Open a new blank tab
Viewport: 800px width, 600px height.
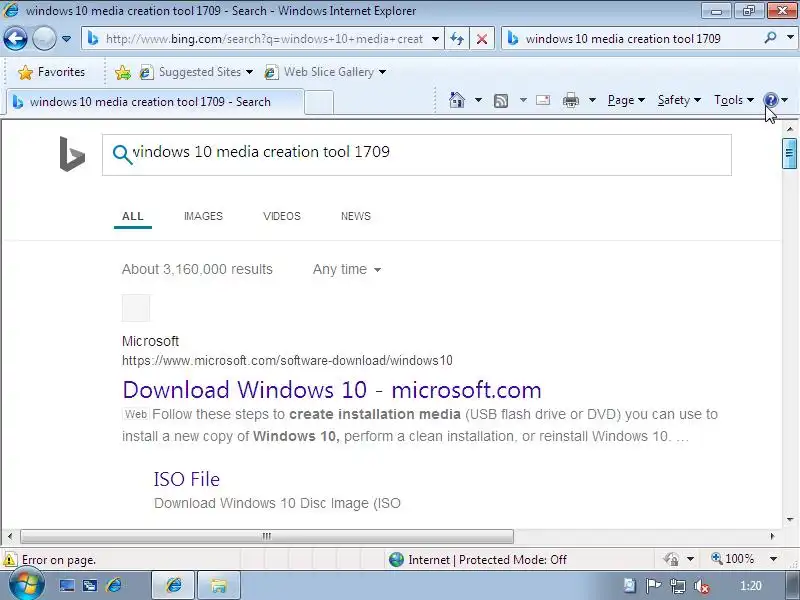tap(319, 102)
